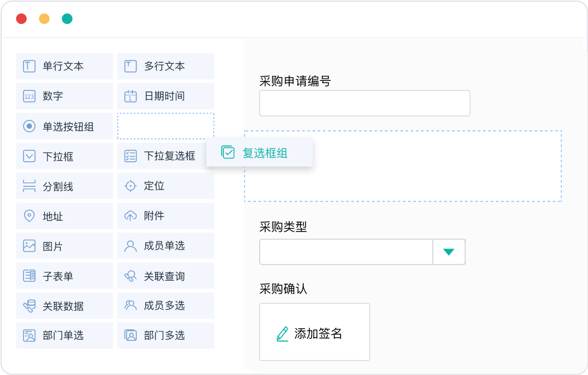Click the 地址 map pin icon
Image resolution: width=588 pixels, height=375 pixels.
(x=29, y=216)
